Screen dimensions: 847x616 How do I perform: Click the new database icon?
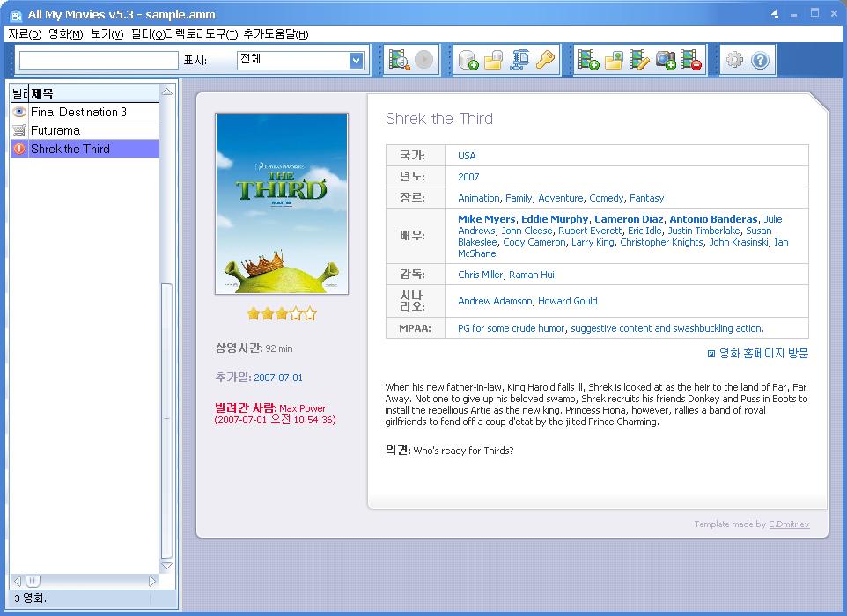point(468,59)
